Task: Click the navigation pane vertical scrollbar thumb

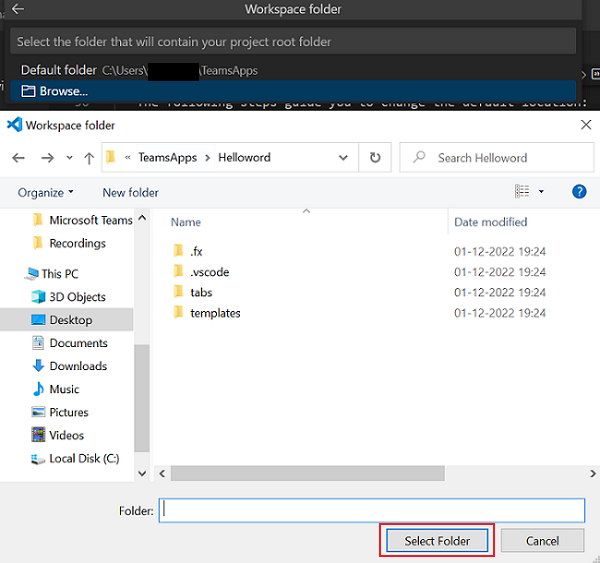Action: point(142,398)
